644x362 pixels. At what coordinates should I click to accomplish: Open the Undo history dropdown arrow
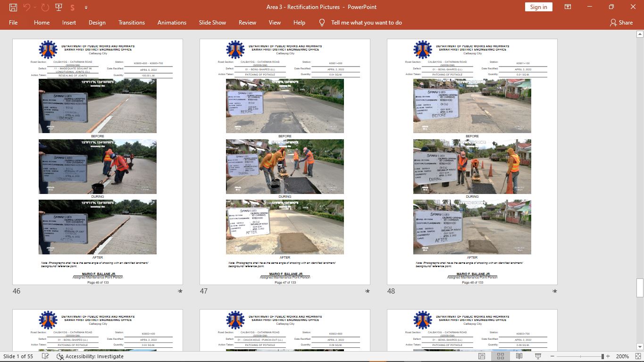35,7
